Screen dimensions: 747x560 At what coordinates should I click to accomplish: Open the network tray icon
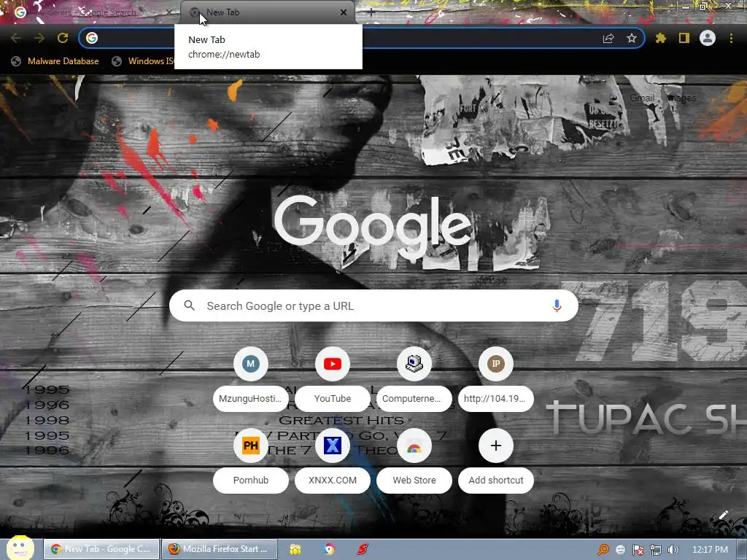click(x=656, y=550)
